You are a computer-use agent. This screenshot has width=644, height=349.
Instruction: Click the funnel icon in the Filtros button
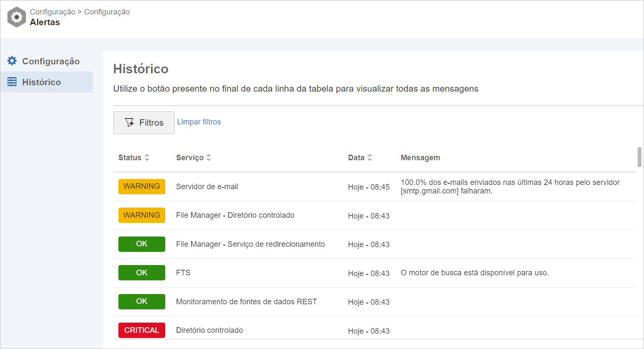(129, 123)
